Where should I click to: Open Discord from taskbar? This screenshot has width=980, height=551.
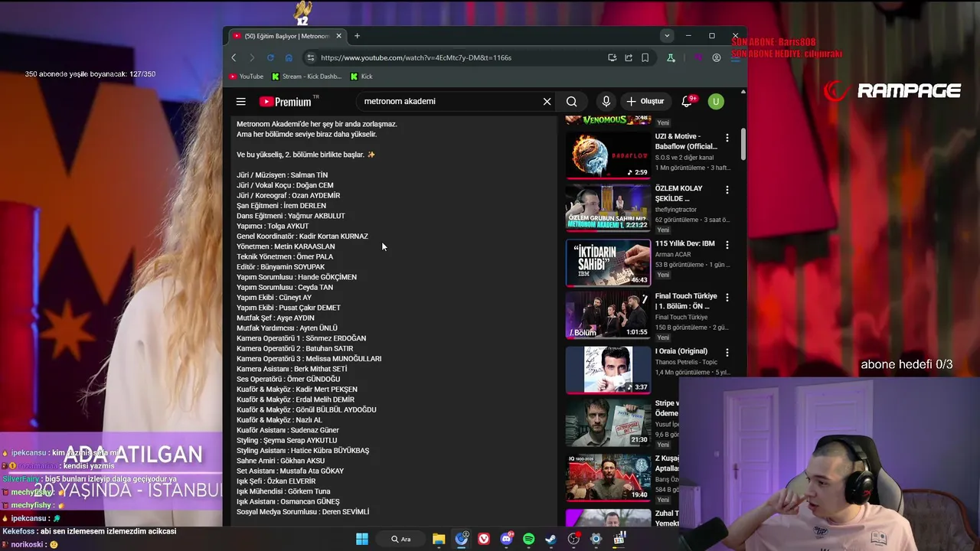click(x=506, y=539)
